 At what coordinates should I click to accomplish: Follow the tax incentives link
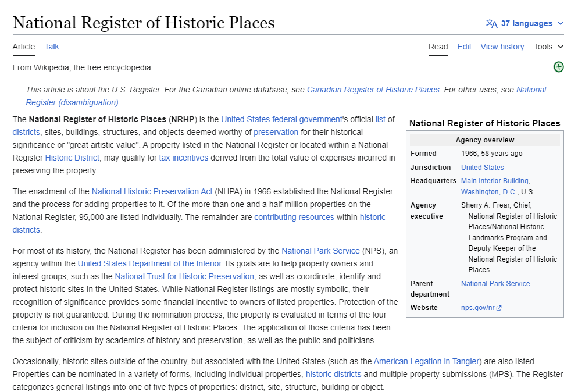point(184,158)
